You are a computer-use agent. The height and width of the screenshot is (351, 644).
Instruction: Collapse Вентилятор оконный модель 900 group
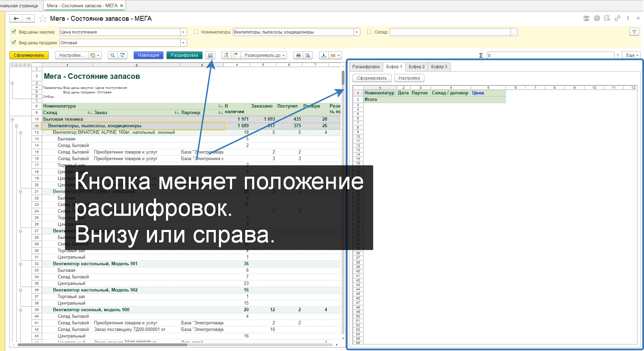(x=21, y=310)
